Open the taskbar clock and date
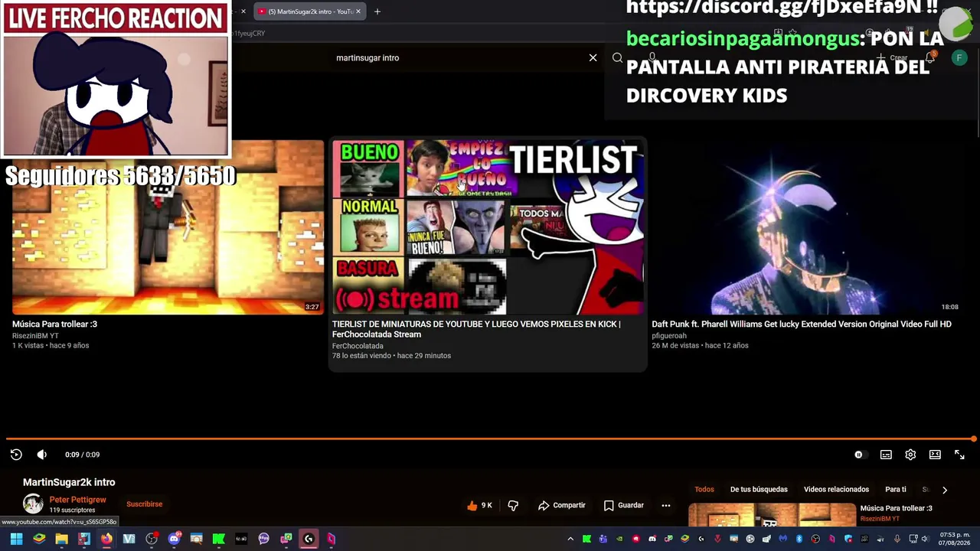This screenshot has height=551, width=980. click(x=955, y=539)
